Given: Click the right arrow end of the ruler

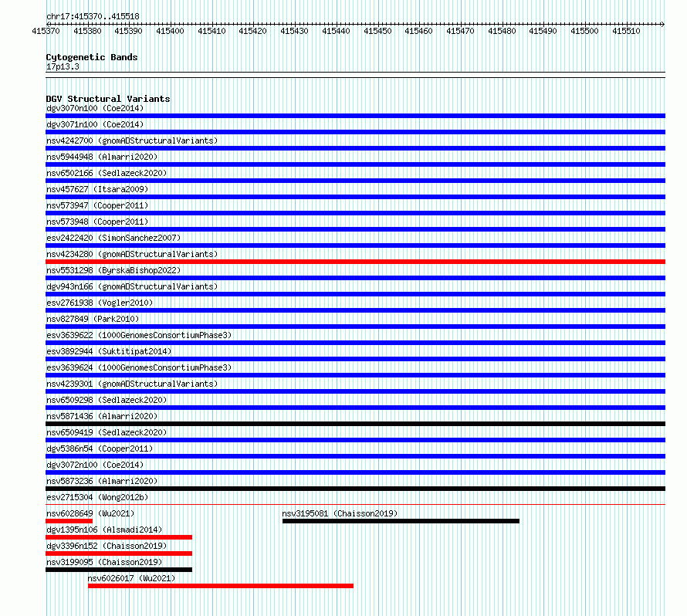Looking at the screenshot, I should click(663, 24).
